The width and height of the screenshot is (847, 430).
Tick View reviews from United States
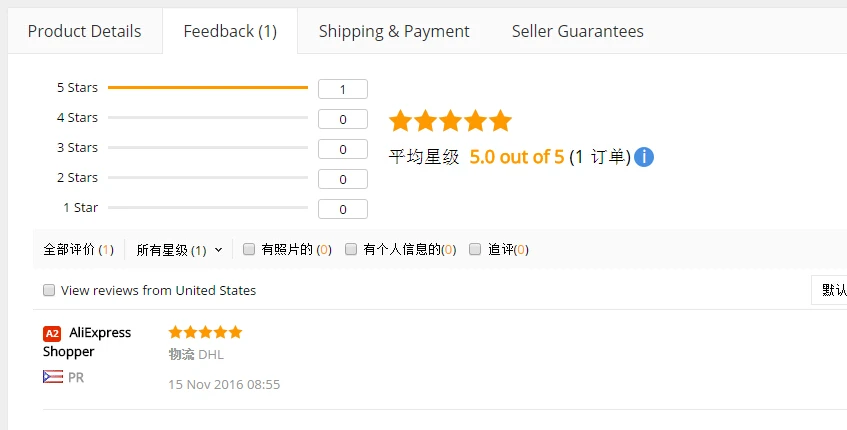[x=49, y=290]
